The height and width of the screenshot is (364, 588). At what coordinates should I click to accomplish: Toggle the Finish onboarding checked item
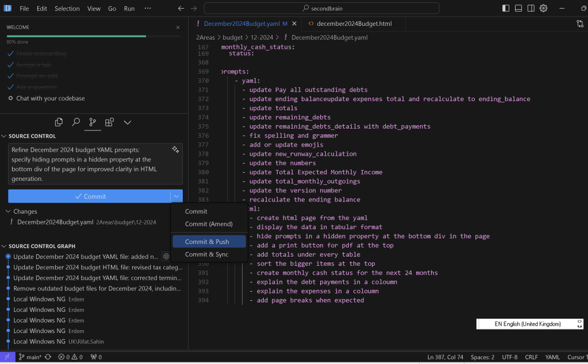(x=37, y=53)
